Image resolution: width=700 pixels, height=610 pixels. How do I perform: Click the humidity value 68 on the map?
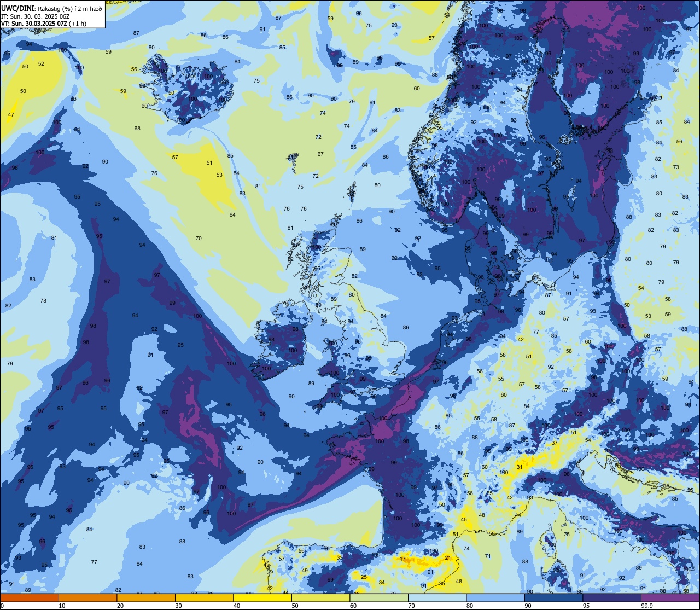pos(137,129)
